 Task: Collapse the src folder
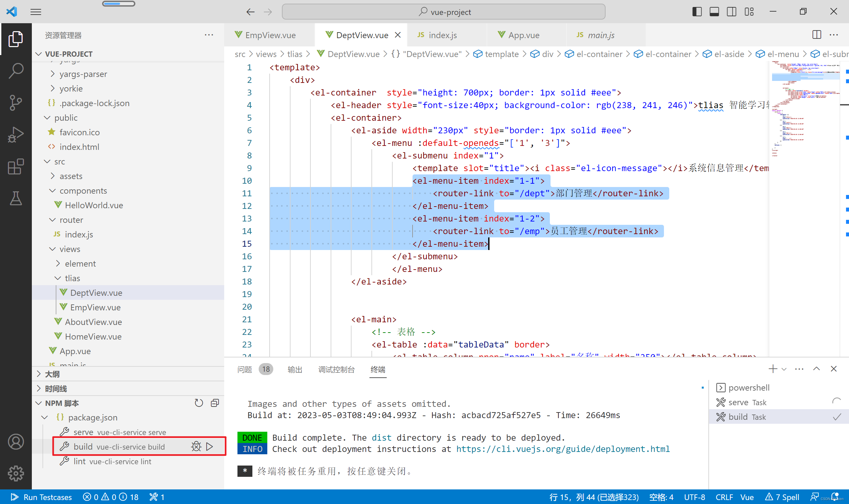point(47,162)
